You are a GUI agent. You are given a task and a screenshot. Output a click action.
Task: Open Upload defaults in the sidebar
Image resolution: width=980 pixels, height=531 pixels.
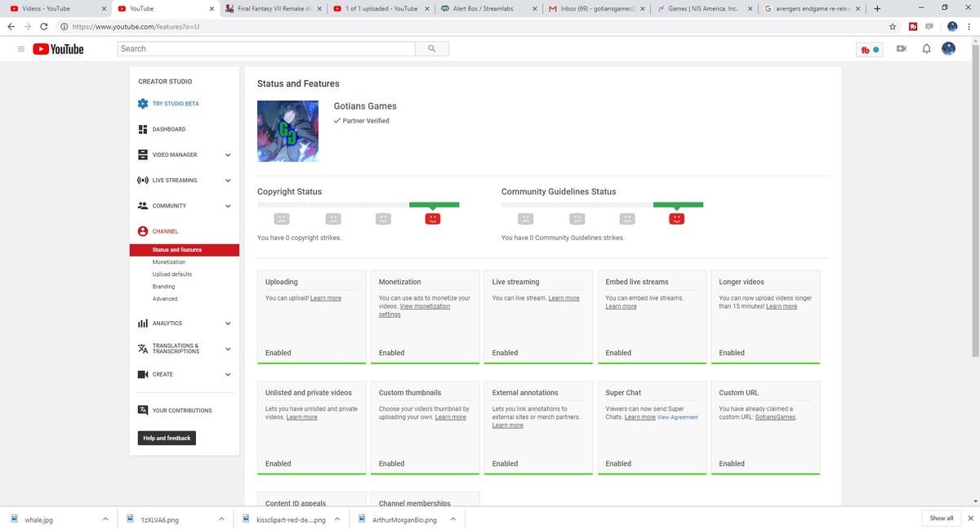pos(172,274)
